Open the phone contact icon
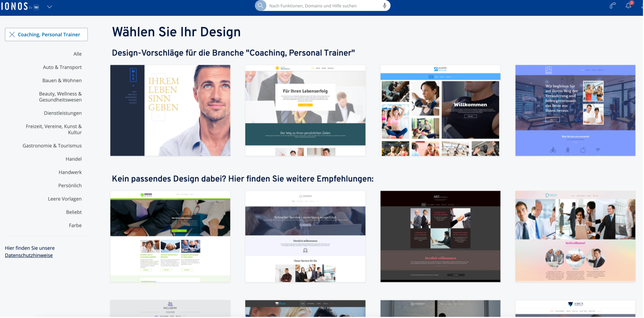644x318 pixels. click(613, 6)
